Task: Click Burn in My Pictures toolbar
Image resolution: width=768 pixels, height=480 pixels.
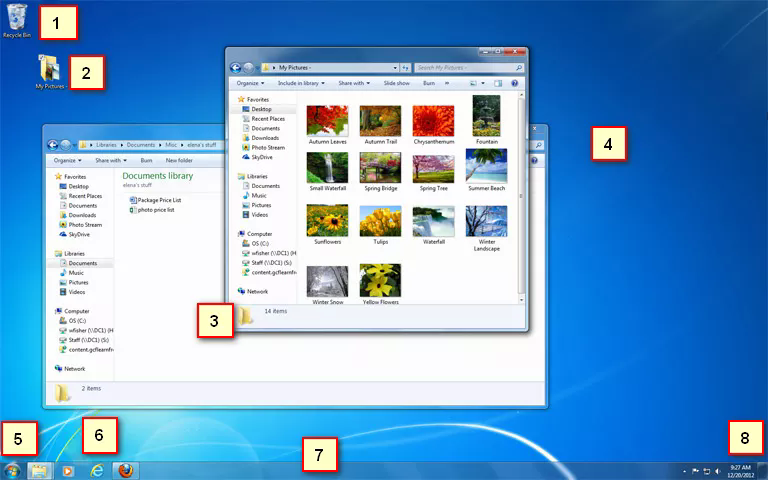Action: (x=429, y=83)
